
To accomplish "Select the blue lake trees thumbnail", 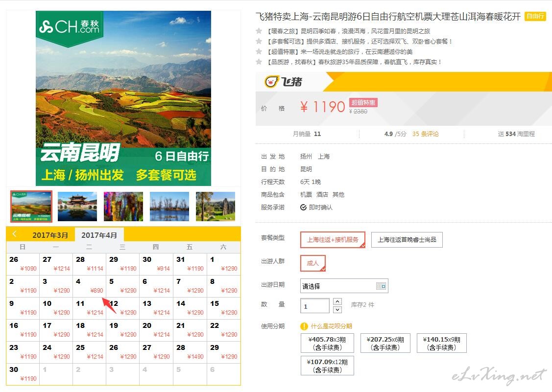I will pos(169,206).
